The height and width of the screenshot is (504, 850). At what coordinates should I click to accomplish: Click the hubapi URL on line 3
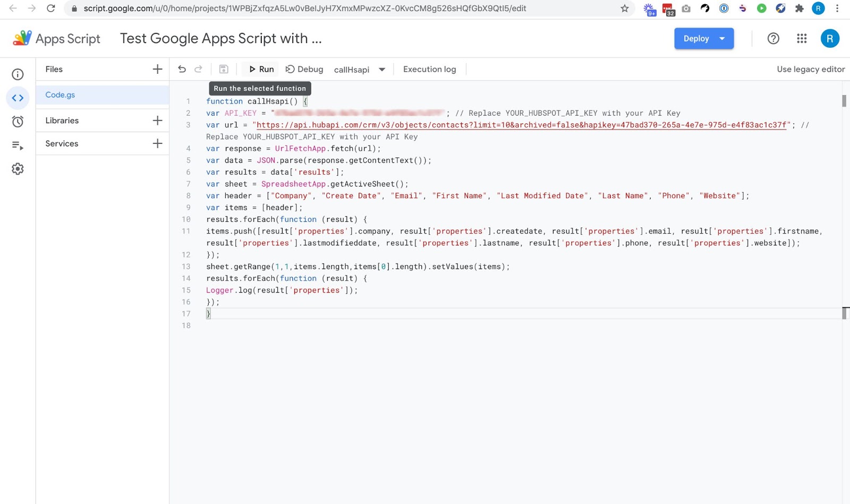(x=521, y=125)
